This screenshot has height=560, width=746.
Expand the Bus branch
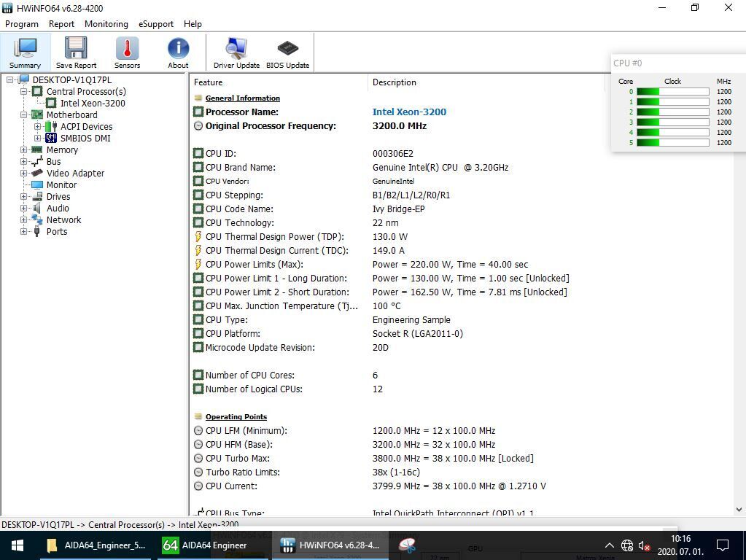point(23,161)
